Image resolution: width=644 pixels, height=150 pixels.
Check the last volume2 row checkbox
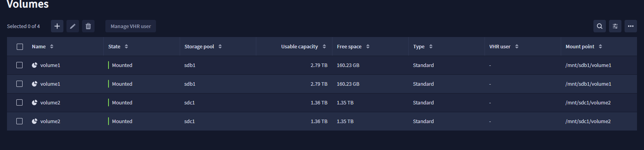pyautogui.click(x=19, y=121)
